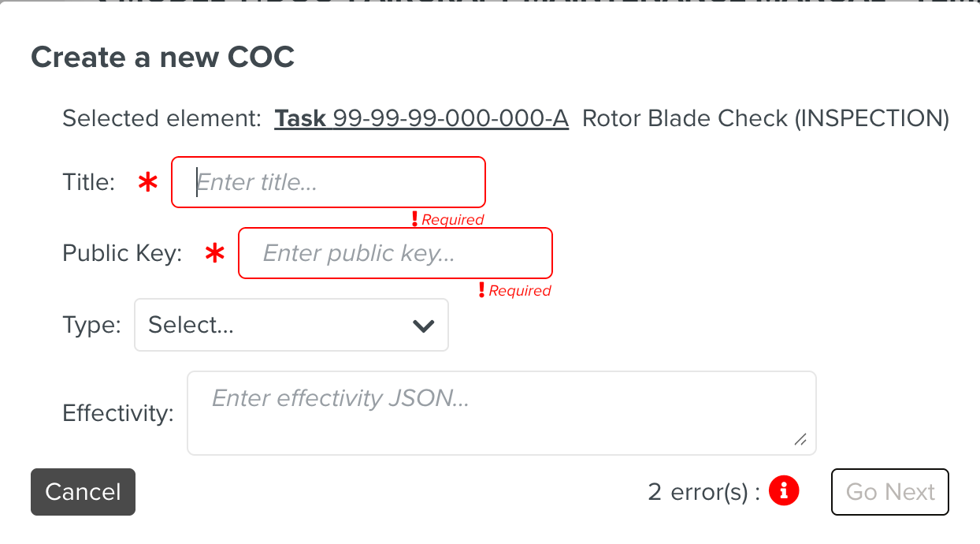Click the Go Next button

tap(890, 492)
